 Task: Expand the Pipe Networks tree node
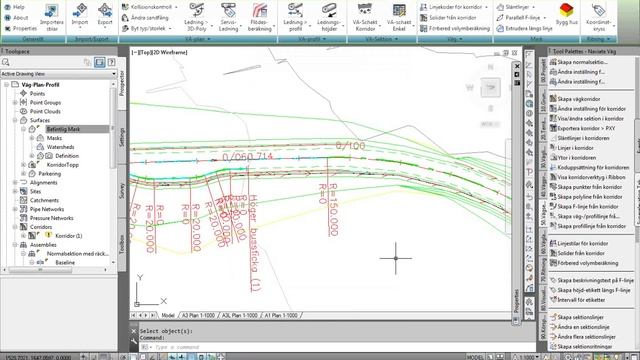click(x=15, y=209)
